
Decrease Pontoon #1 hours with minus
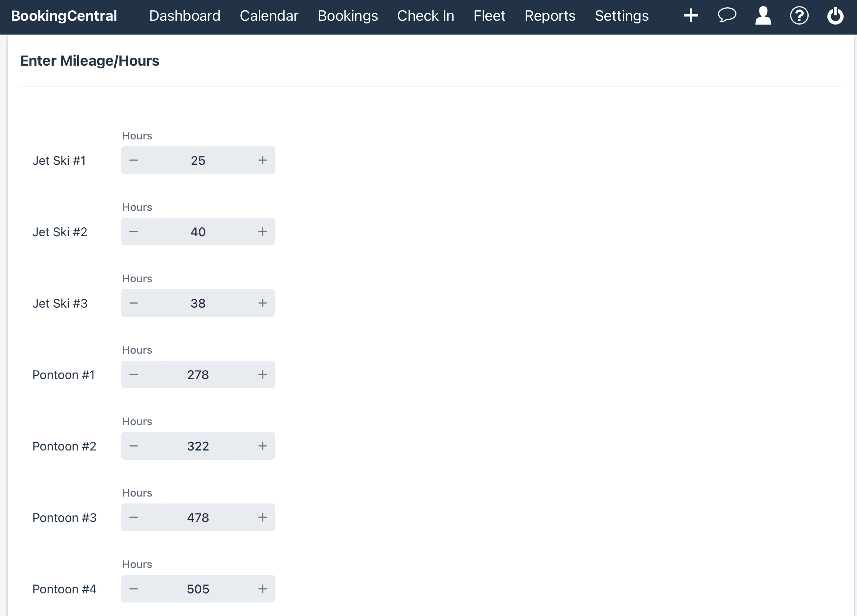[134, 374]
